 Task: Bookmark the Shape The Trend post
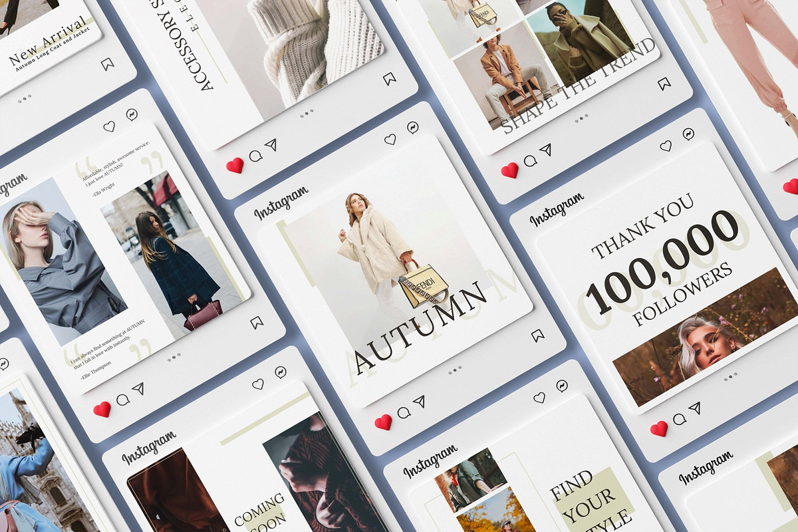coord(664,83)
